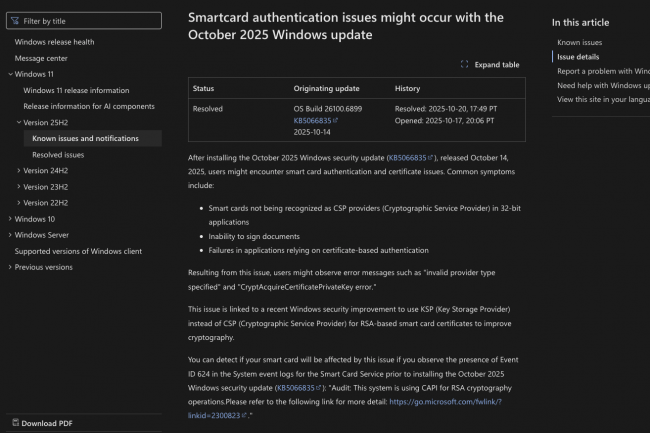Click the Expand table icon

tap(464, 64)
